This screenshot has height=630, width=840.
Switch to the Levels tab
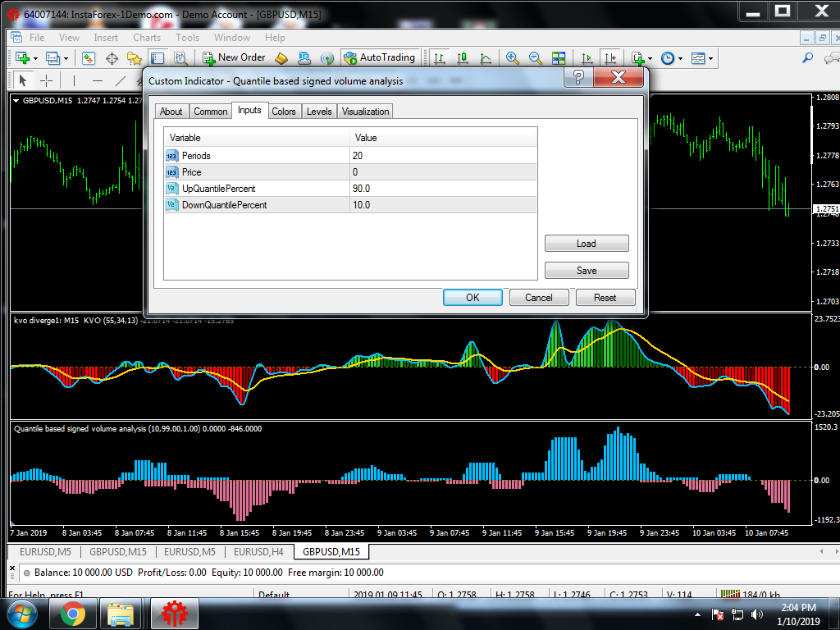coord(319,112)
